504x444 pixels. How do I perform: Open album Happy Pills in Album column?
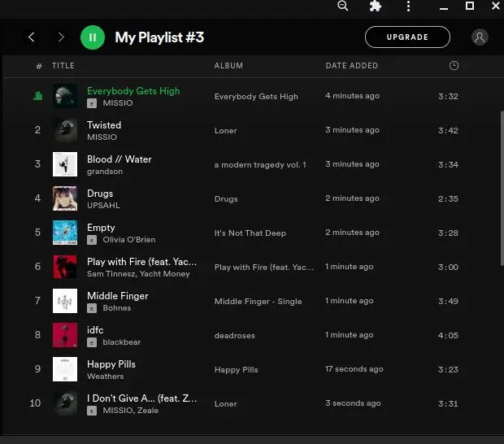[x=237, y=370]
